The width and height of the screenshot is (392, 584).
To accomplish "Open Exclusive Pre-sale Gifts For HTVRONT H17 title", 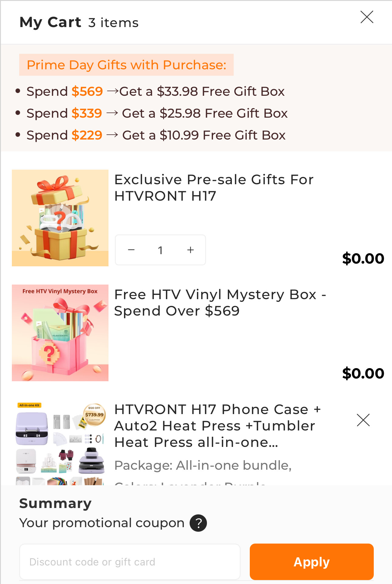I will (x=214, y=188).
